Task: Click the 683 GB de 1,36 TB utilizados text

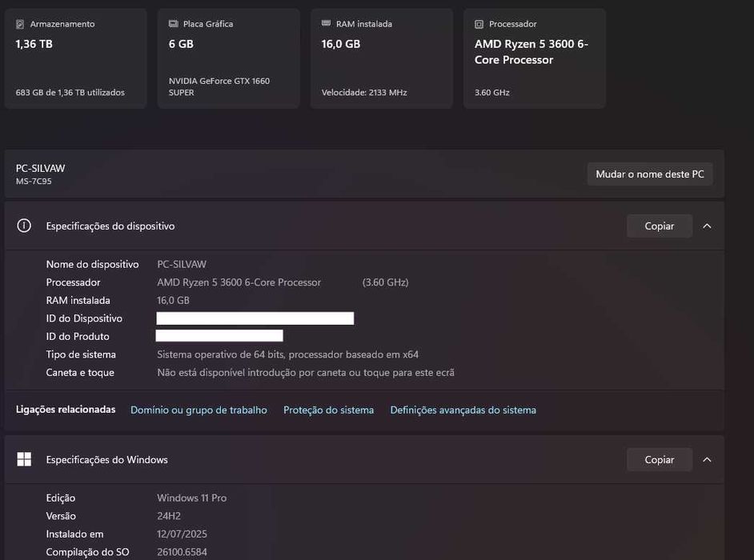Action: 70,92
